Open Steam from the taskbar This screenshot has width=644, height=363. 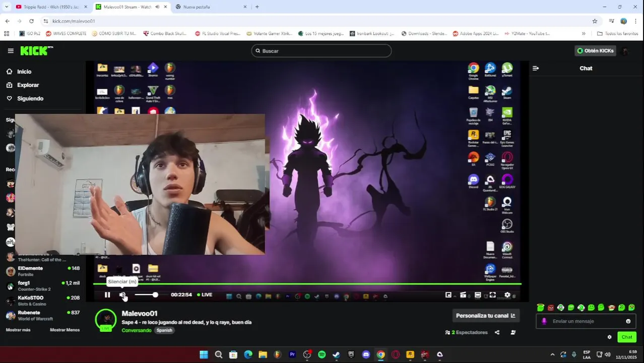click(x=337, y=355)
